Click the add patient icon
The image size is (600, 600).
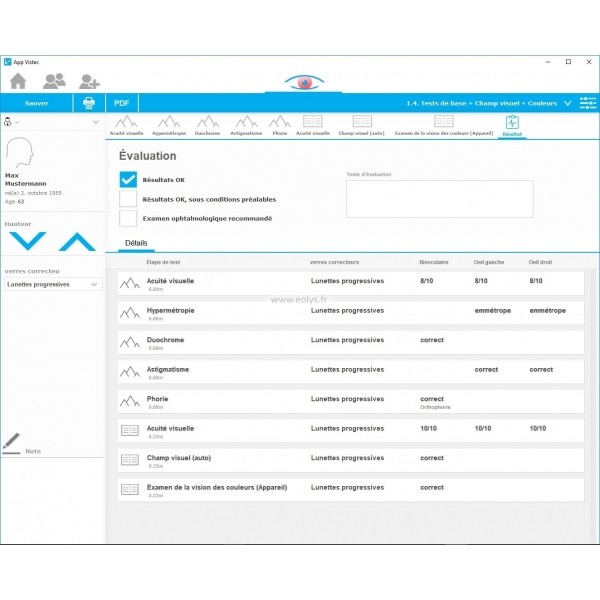89,81
